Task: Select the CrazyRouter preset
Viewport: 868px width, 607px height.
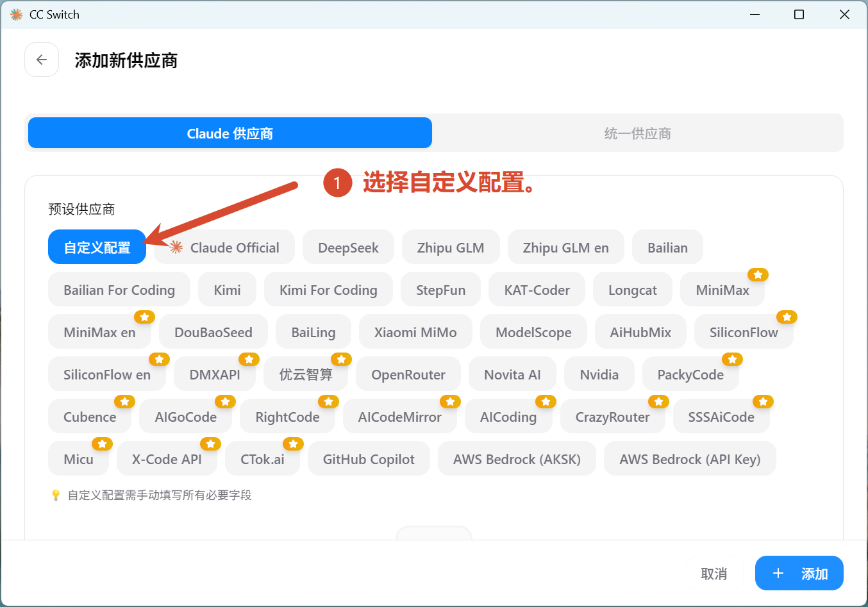Action: pyautogui.click(x=613, y=416)
